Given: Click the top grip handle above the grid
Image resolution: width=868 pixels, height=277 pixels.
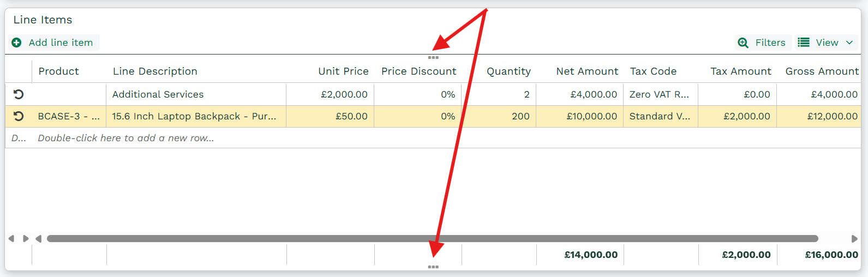Looking at the screenshot, I should tap(433, 57).
